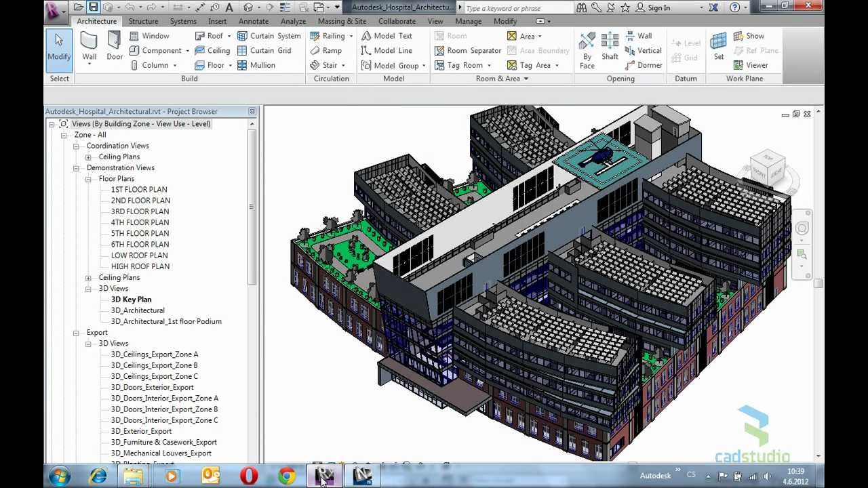The image size is (868, 488).
Task: Open the Railing dropdown arrow
Action: click(351, 36)
